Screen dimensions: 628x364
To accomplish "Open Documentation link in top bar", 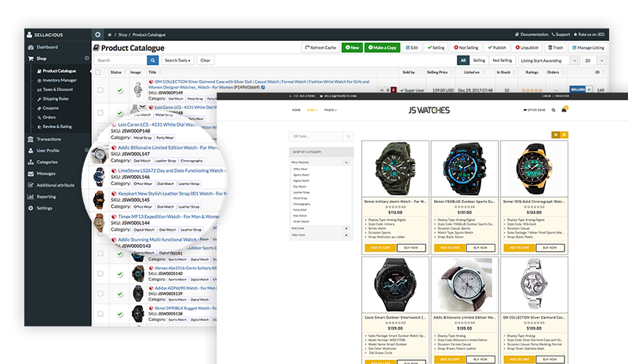I will (531, 35).
